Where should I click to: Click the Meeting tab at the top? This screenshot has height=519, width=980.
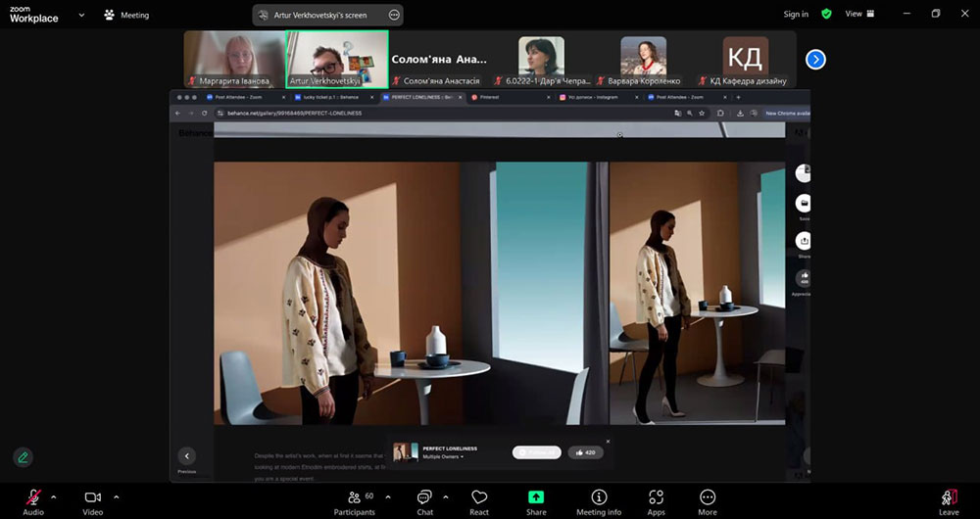click(126, 15)
